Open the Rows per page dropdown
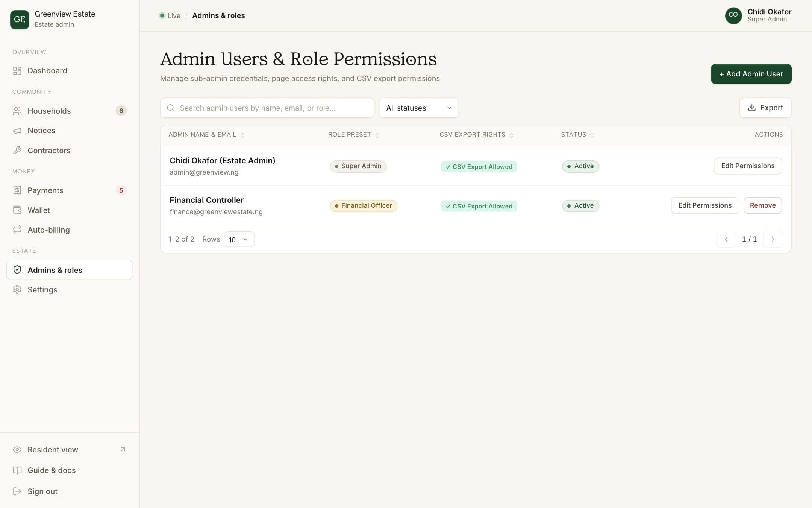The height and width of the screenshot is (508, 812). pos(239,239)
